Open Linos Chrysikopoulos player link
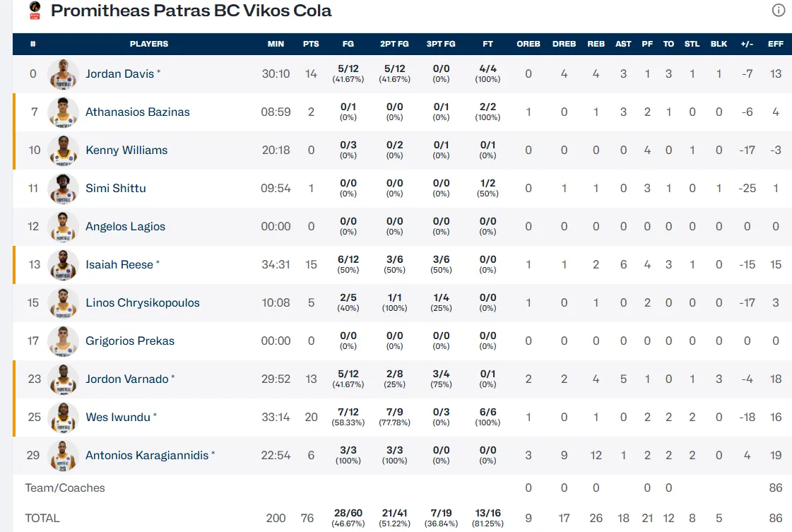 (x=143, y=302)
